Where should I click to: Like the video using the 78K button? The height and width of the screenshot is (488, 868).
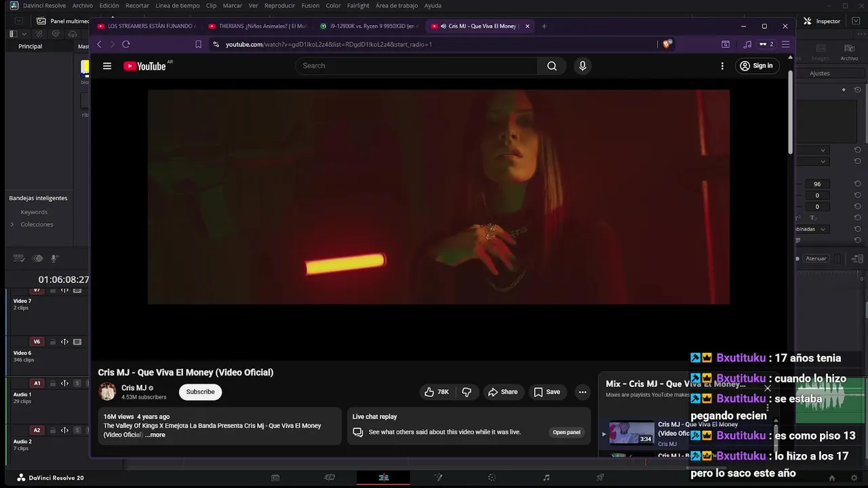(x=437, y=392)
